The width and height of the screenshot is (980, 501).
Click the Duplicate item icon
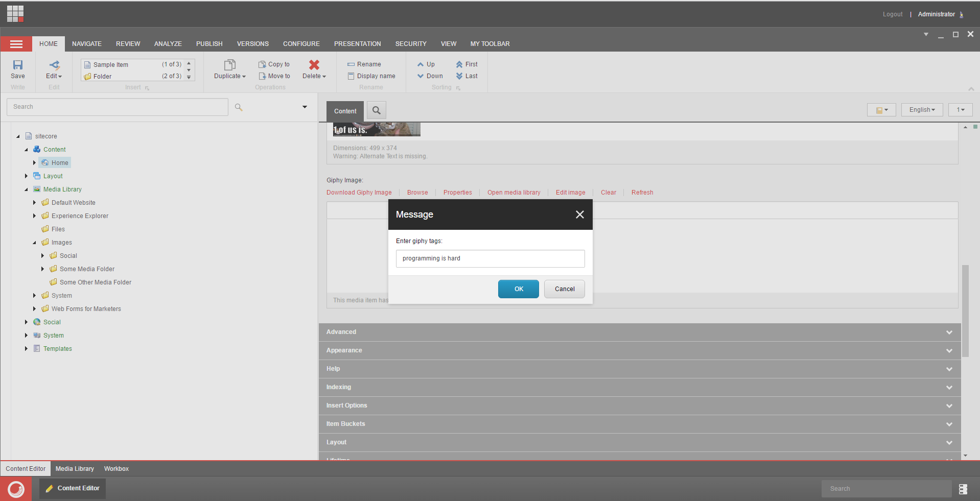coord(229,65)
